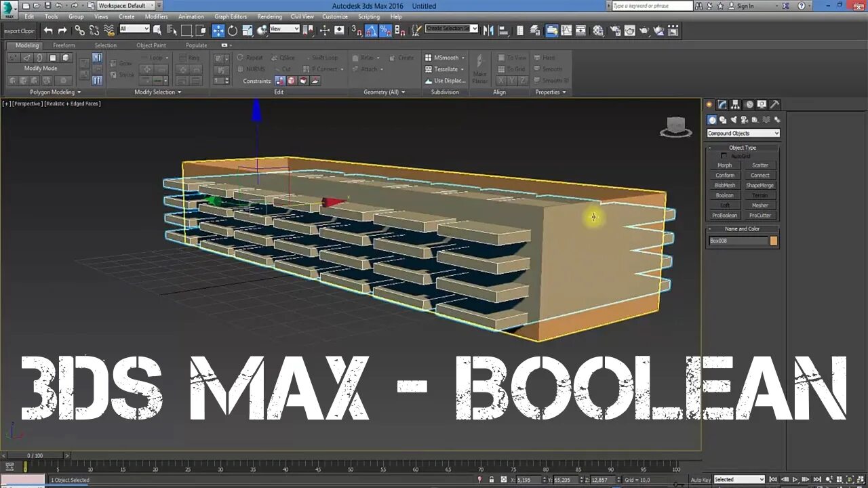868x488 pixels.
Task: Toggle the layer explorer icon
Action: point(536,30)
